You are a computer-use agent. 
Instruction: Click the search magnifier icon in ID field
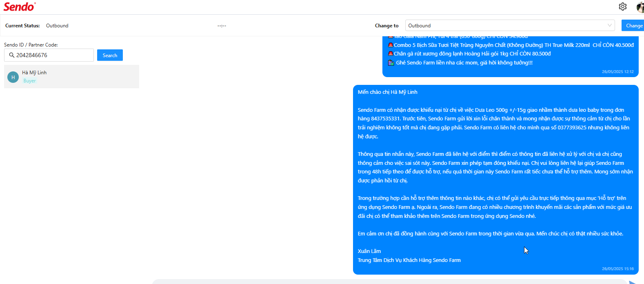pos(11,55)
